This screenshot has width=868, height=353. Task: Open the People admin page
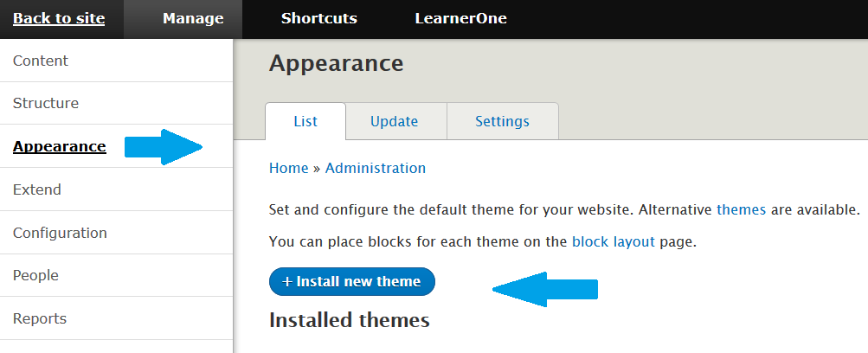116,275
